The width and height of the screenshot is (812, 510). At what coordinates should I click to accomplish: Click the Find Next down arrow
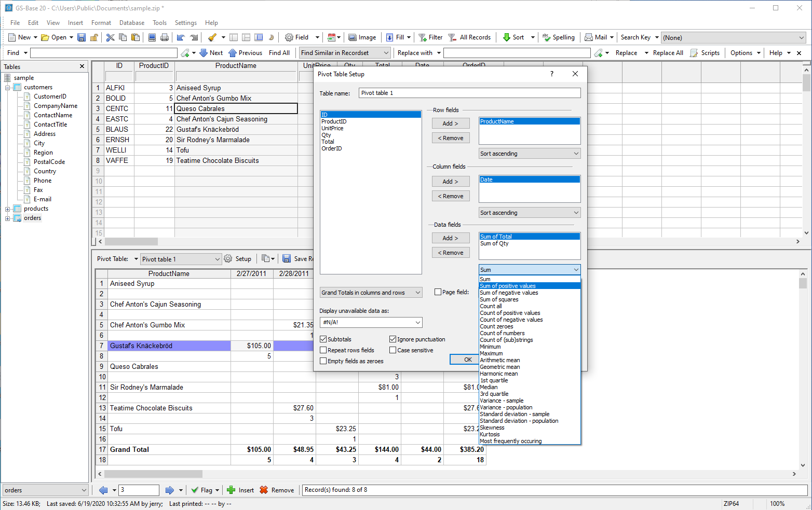click(x=204, y=53)
